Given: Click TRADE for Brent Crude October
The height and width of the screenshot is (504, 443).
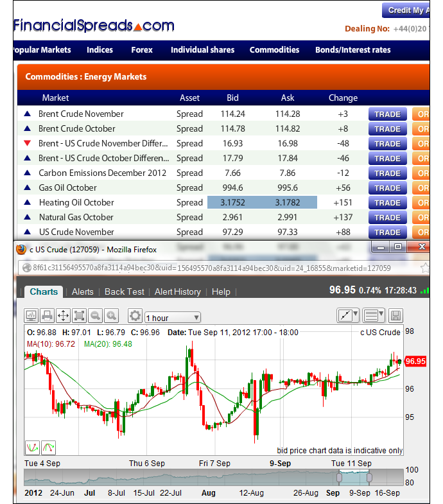Looking at the screenshot, I should click(x=387, y=129).
